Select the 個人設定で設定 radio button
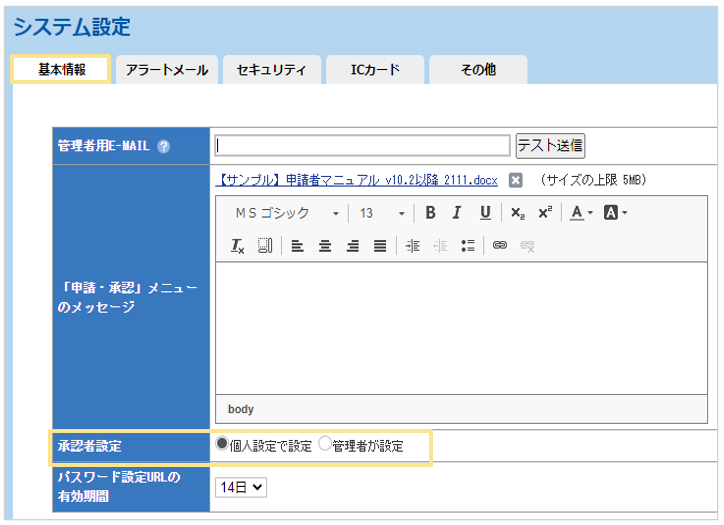724x525 pixels. pyautogui.click(x=222, y=445)
